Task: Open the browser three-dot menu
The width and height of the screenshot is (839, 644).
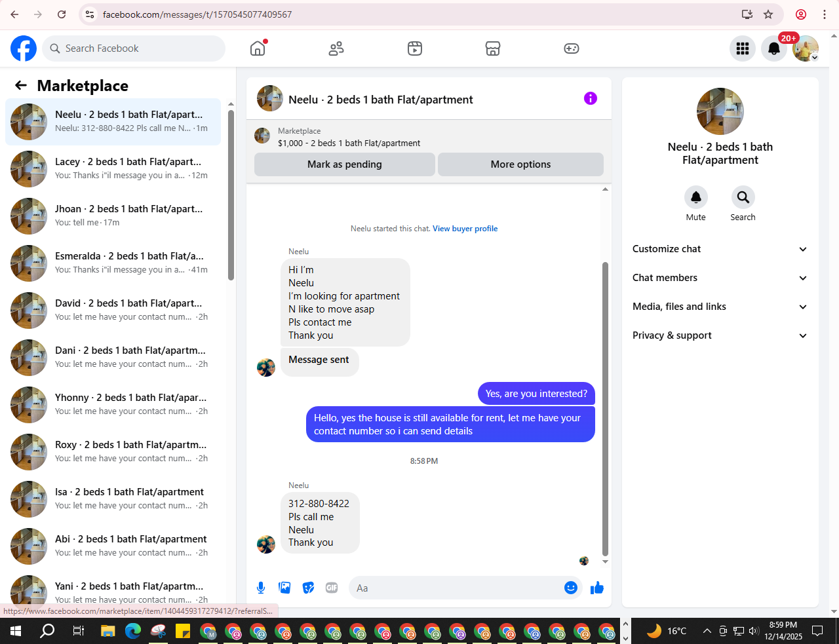Action: (x=825, y=14)
